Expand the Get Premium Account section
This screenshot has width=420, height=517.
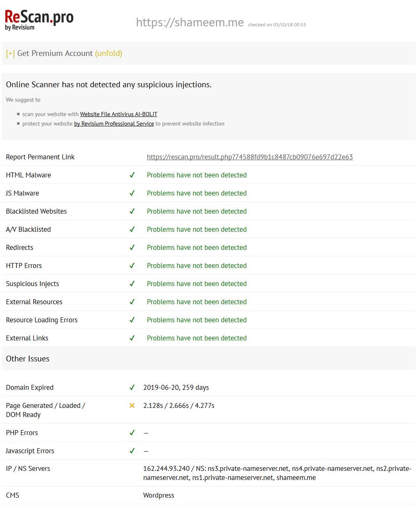pos(55,54)
